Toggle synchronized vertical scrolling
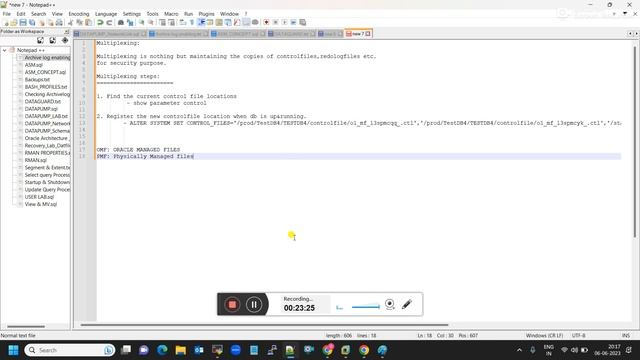The image size is (640, 360). pyautogui.click(x=162, y=22)
